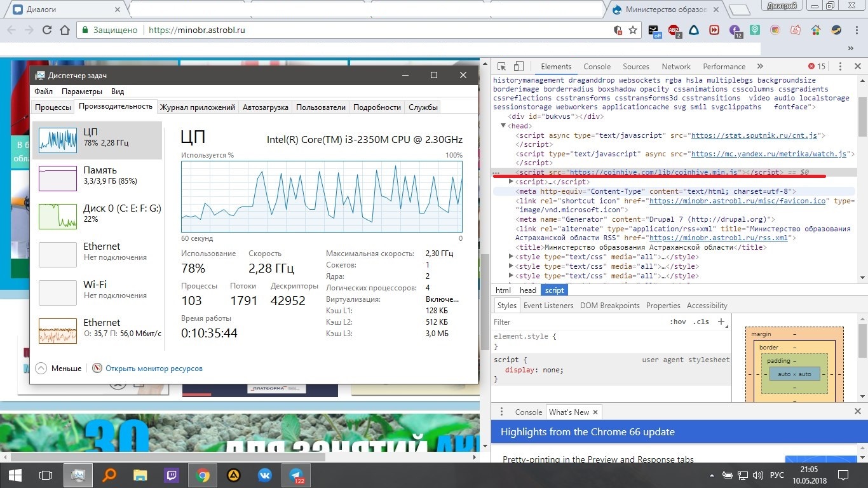This screenshot has height=488, width=868.
Task: Open File Explorer from the taskbar
Action: pos(140,475)
